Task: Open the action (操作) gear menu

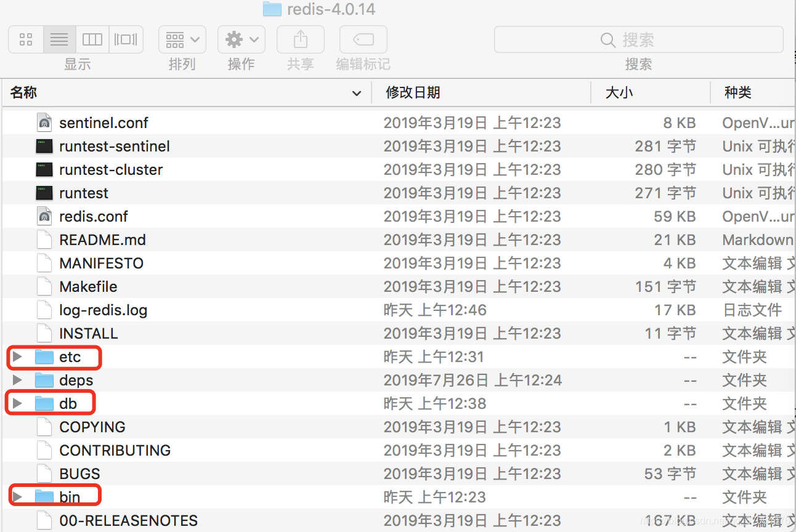Action: click(242, 40)
